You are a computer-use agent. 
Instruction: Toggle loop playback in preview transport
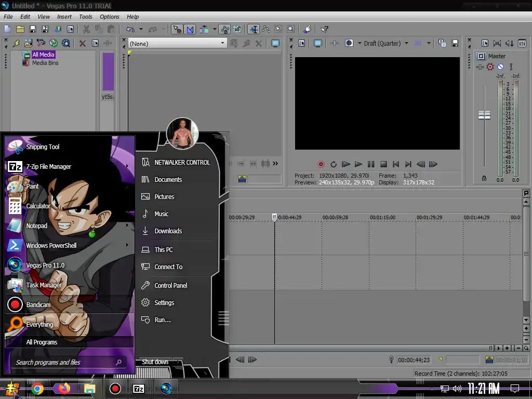(x=333, y=164)
